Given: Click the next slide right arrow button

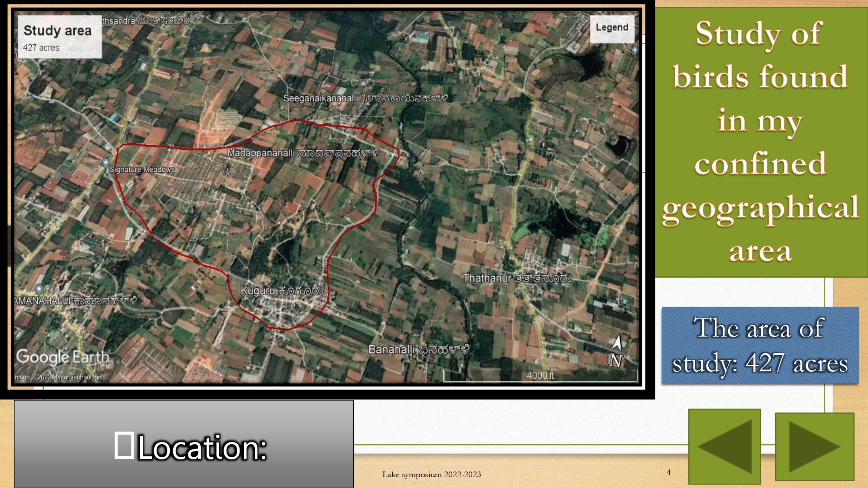Looking at the screenshot, I should (814, 446).
